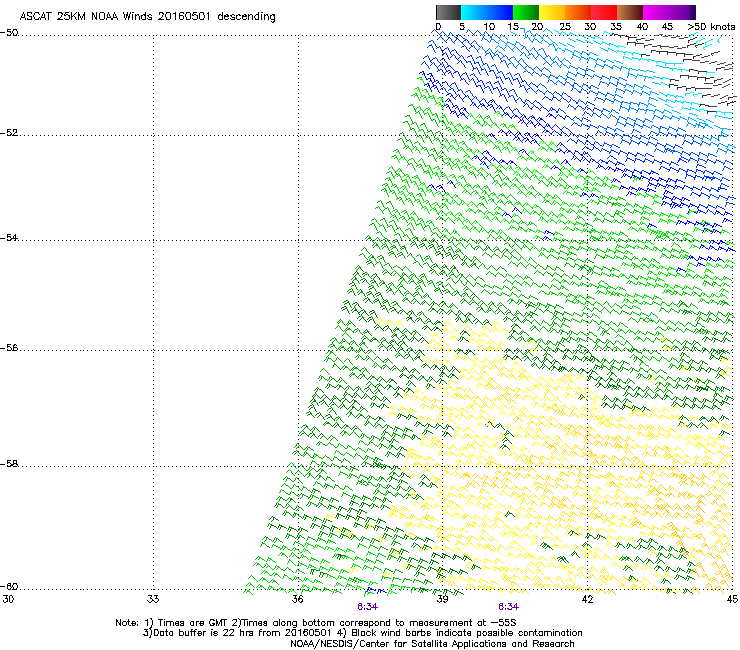Select the -60 latitude axis label
Viewport: 740px width, 650px height.
click(x=9, y=586)
